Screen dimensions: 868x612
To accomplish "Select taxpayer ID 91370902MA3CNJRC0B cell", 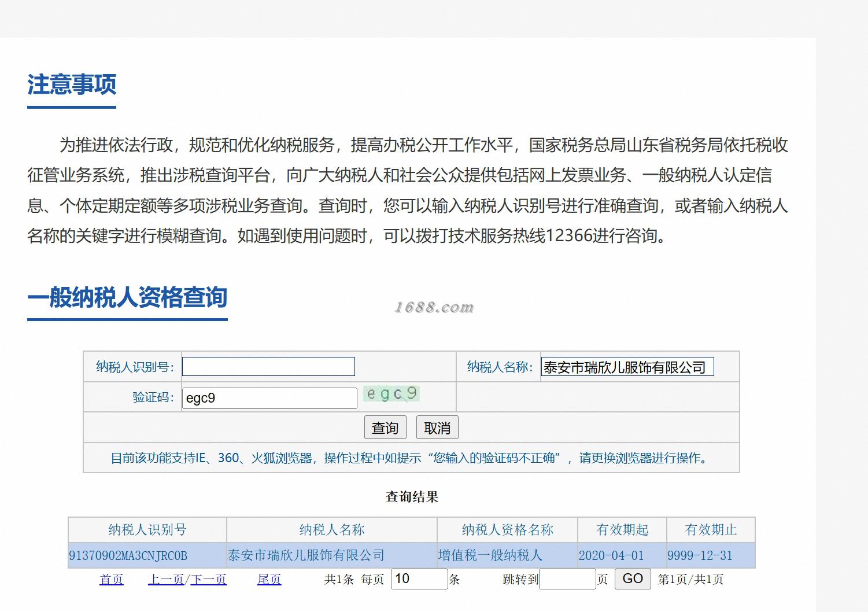I will 147,555.
